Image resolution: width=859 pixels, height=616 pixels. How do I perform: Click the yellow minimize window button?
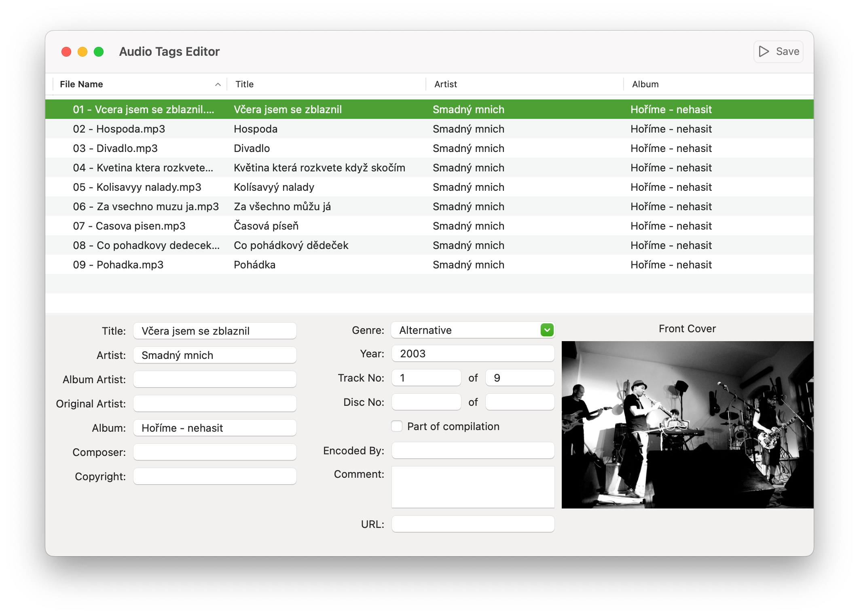click(x=83, y=52)
